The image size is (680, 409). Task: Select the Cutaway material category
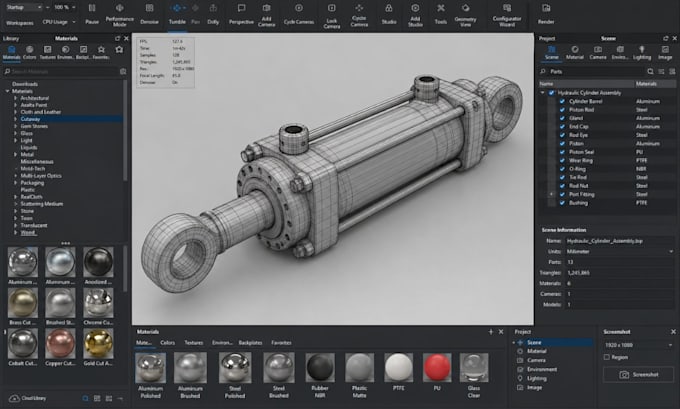pyautogui.click(x=63, y=119)
